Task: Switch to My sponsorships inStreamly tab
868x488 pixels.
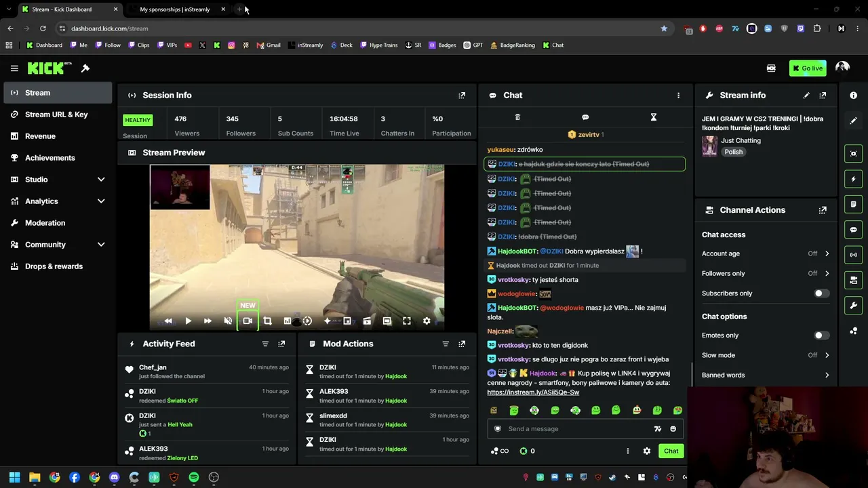Action: 175,9
